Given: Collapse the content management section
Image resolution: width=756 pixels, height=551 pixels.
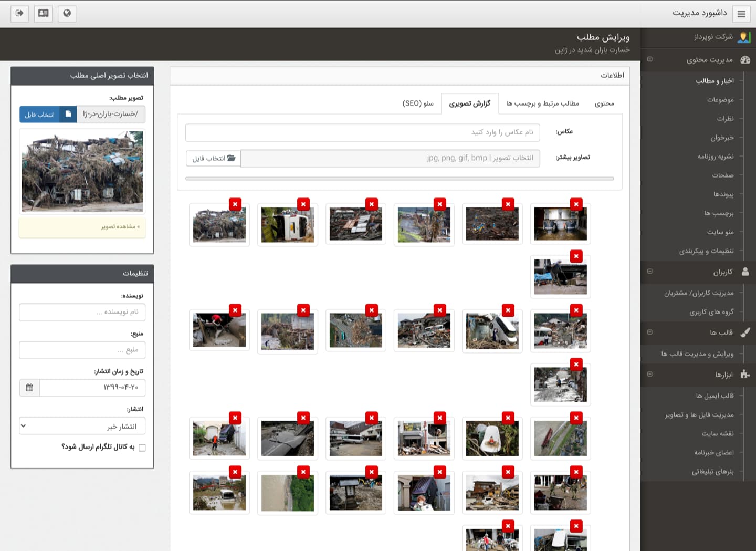Looking at the screenshot, I should [650, 59].
